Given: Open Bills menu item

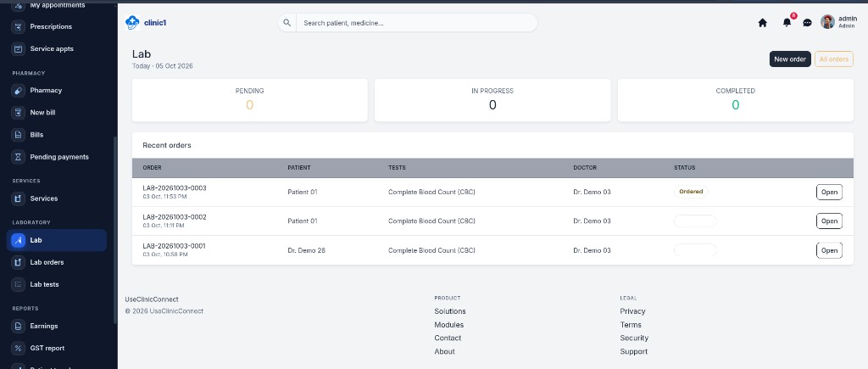Looking at the screenshot, I should pyautogui.click(x=57, y=135).
